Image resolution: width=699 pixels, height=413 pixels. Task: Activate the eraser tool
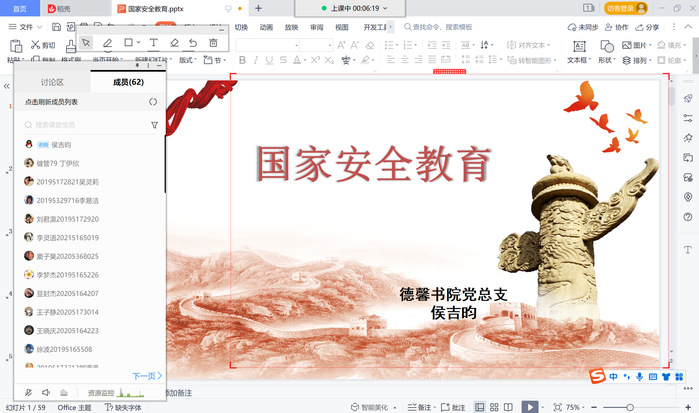click(173, 43)
